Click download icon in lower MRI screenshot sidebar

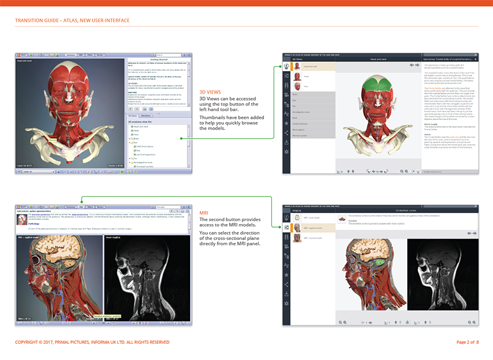click(286, 294)
